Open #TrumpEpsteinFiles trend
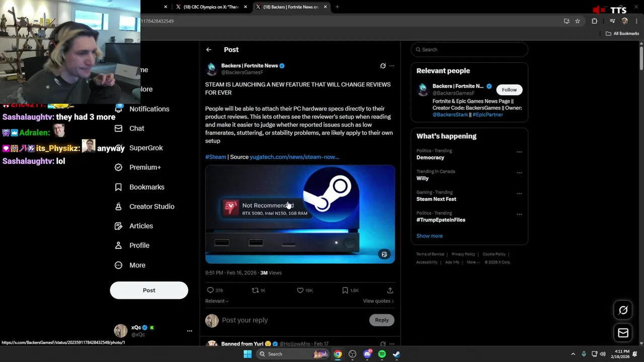 coord(441,220)
